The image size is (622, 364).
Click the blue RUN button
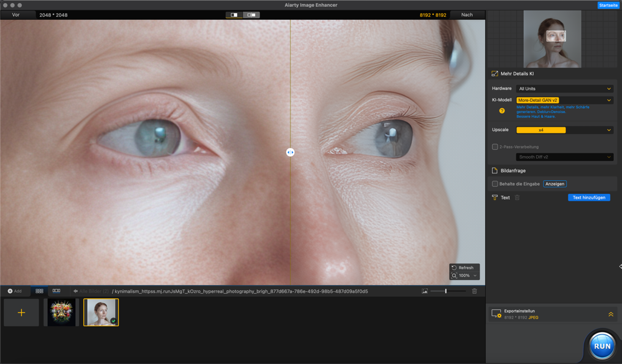601,346
